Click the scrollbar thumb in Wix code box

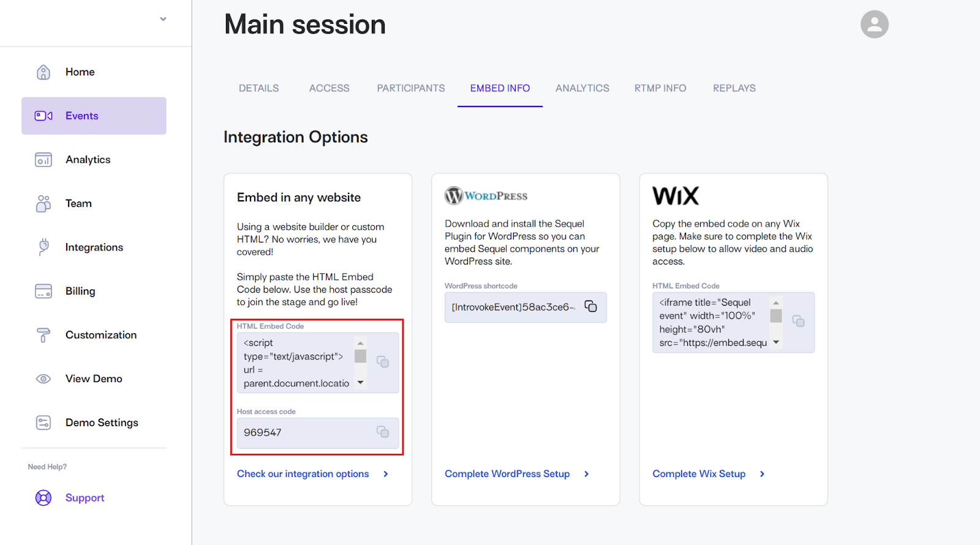coord(776,316)
